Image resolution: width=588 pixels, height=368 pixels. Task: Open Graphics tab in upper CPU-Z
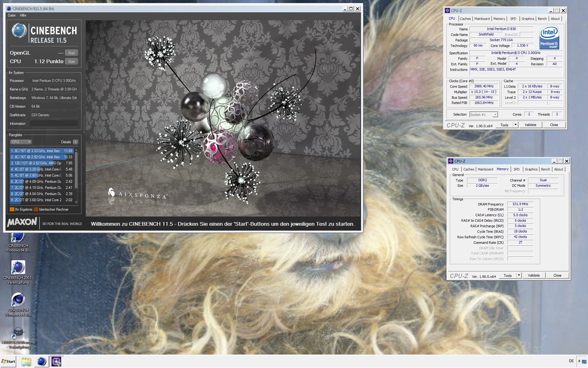(x=528, y=19)
